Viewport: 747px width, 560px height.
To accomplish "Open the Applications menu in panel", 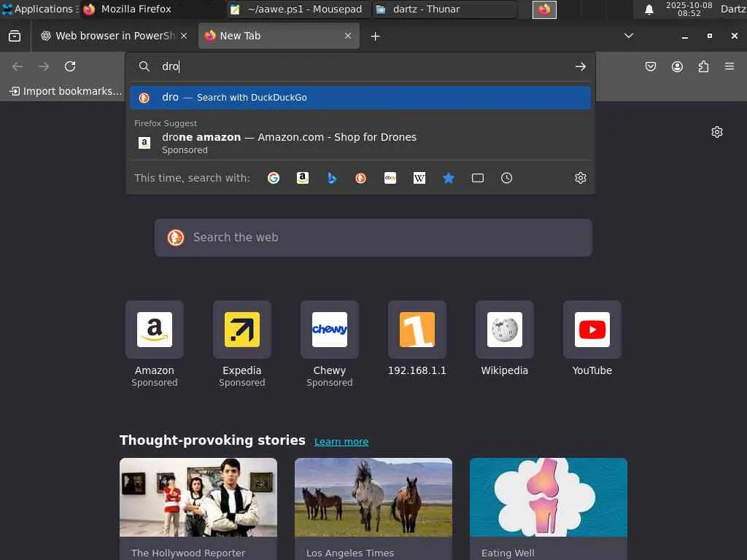I will pyautogui.click(x=40, y=9).
